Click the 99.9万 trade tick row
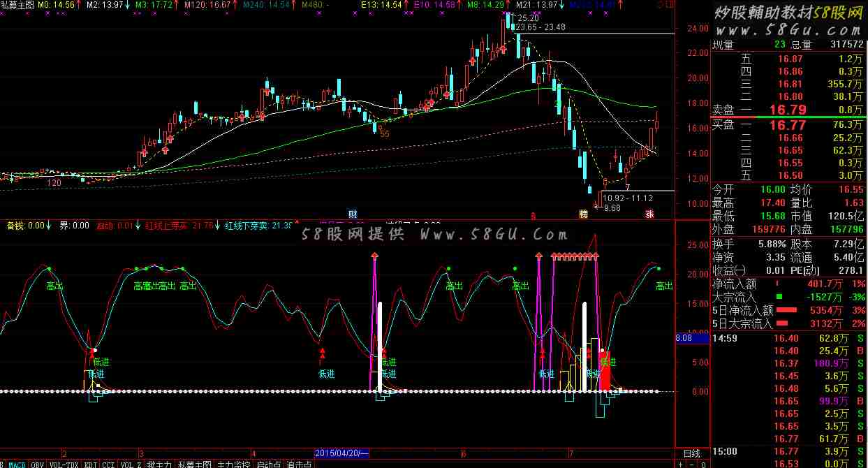The height and width of the screenshot is (468, 868). 789,402
